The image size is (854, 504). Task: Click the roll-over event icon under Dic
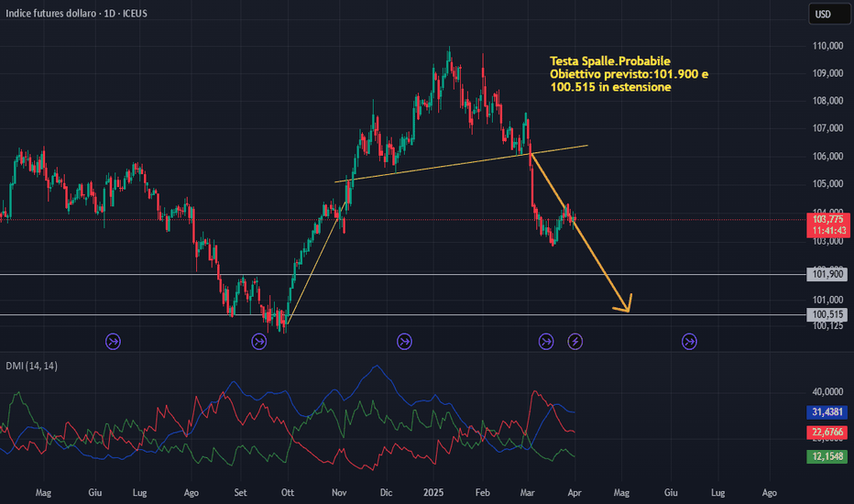pyautogui.click(x=404, y=342)
